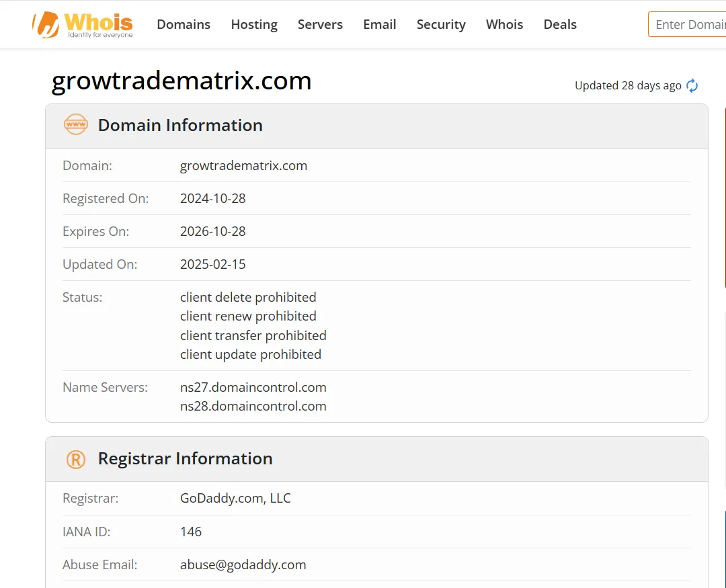
Task: Select the abuse@godaddy.com email
Action: click(243, 565)
